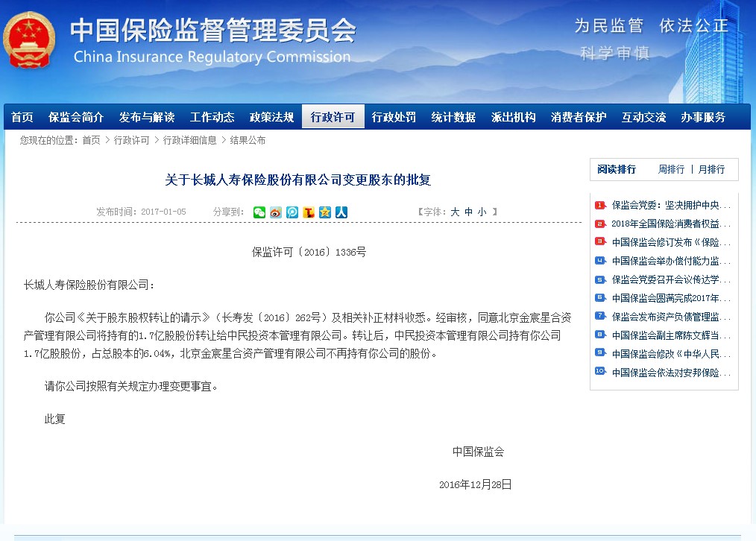Screen dimensions: 756x541
Task: Open 互动交流 menu item
Action: coord(643,117)
